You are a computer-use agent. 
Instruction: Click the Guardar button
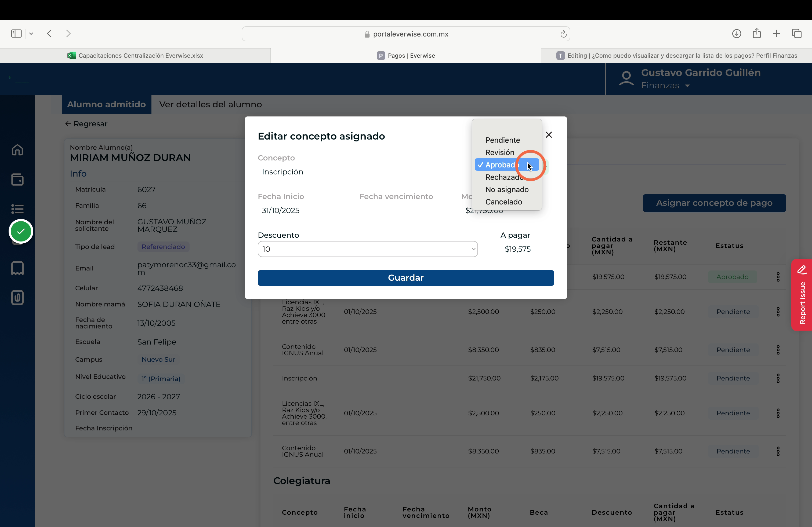pos(406,278)
